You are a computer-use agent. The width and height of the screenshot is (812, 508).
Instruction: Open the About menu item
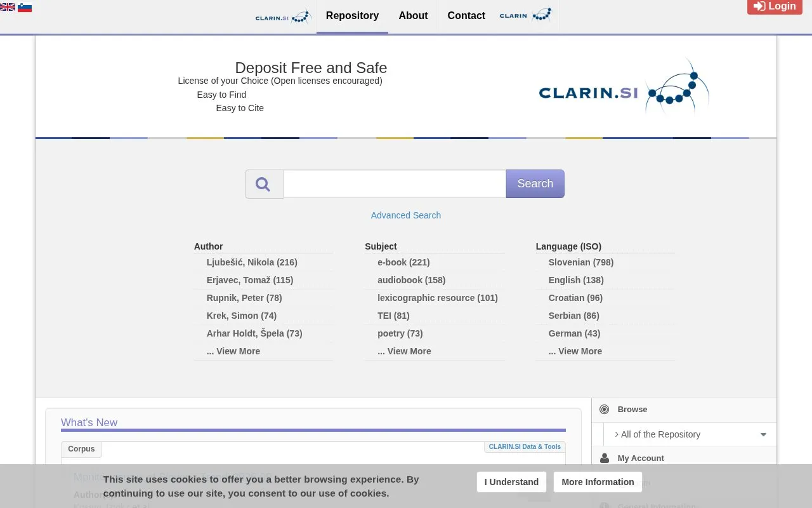413,16
